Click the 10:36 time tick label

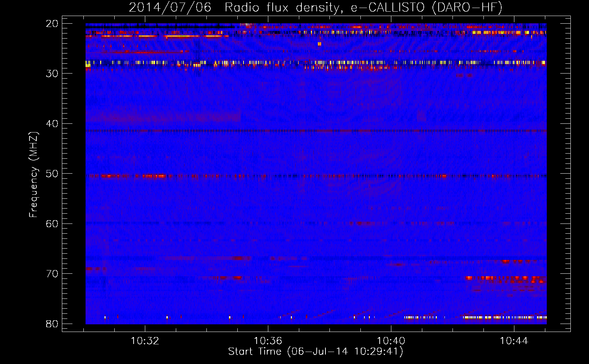(x=268, y=341)
